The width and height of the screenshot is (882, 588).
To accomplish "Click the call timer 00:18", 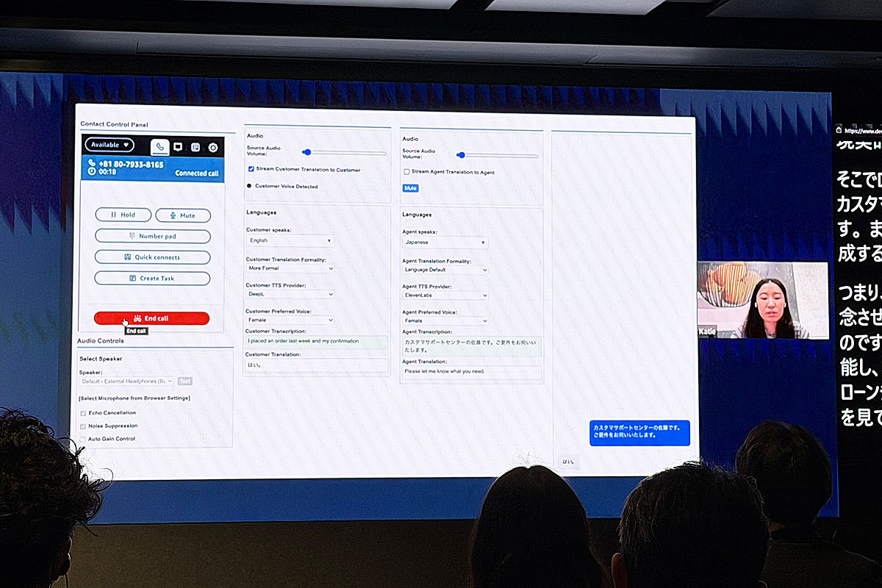I will 107,172.
